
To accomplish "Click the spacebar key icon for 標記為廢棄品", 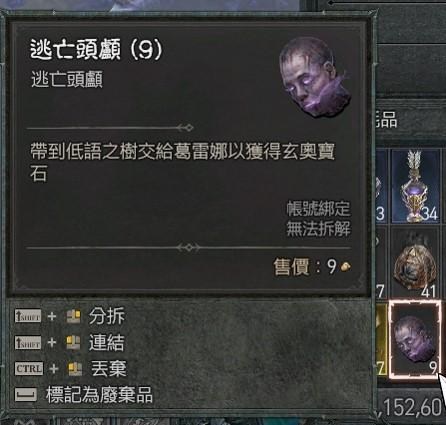I will [x=26, y=395].
